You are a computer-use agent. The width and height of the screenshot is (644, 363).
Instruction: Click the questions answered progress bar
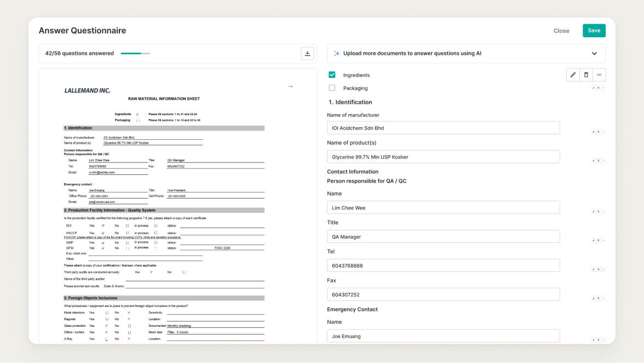(x=135, y=53)
